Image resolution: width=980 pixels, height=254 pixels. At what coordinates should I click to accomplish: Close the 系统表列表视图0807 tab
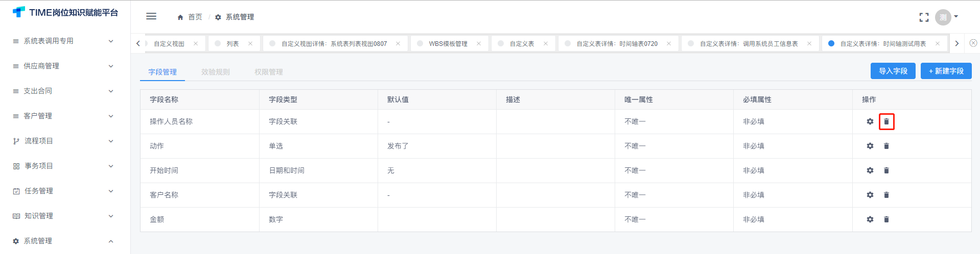pyautogui.click(x=398, y=43)
